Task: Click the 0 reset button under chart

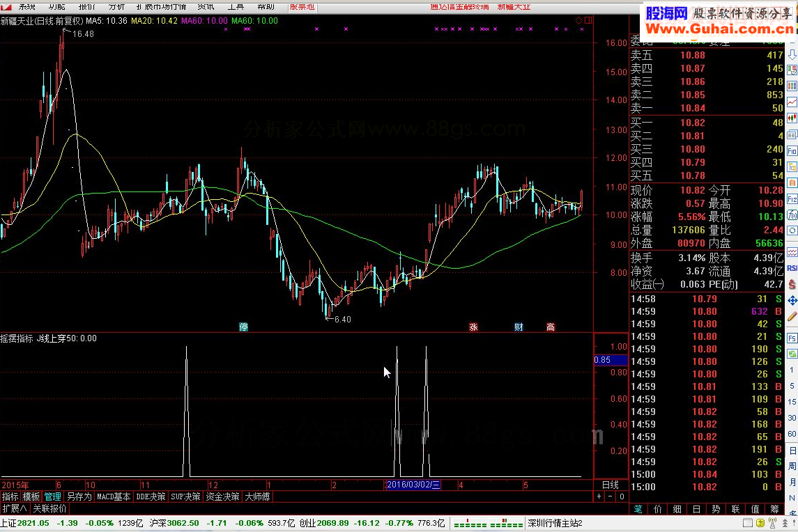Action: [x=622, y=496]
